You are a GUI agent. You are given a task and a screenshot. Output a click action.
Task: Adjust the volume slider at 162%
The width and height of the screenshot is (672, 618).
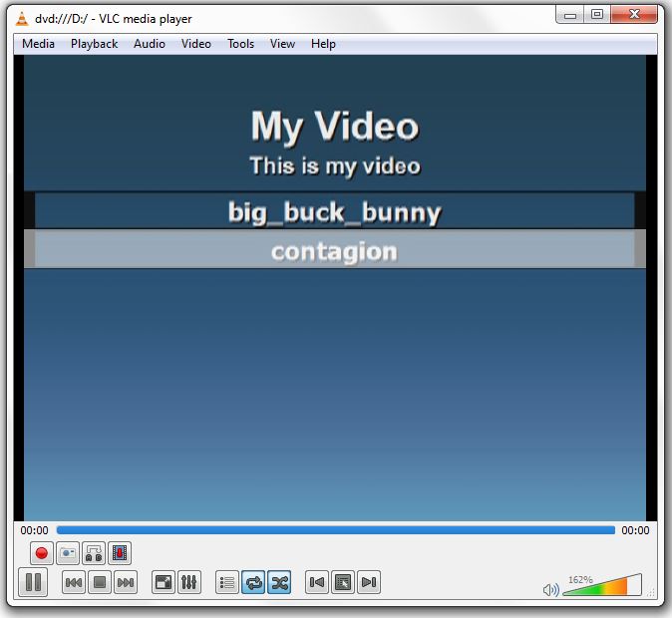tap(602, 585)
